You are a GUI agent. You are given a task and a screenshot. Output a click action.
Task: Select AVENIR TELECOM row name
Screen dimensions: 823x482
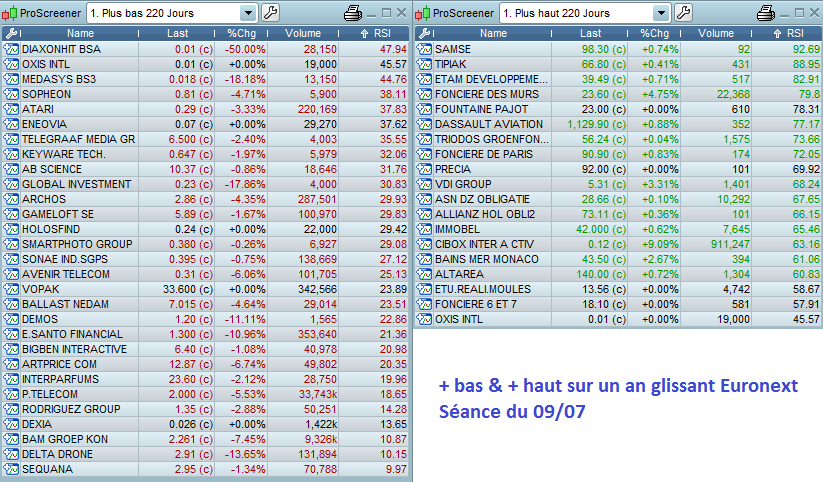(66, 275)
